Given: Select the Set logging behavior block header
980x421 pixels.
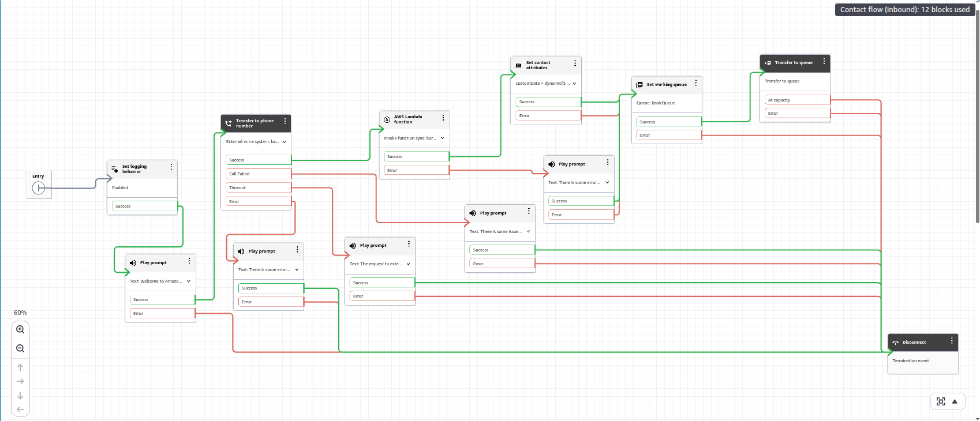Looking at the screenshot, I should coord(139,168).
